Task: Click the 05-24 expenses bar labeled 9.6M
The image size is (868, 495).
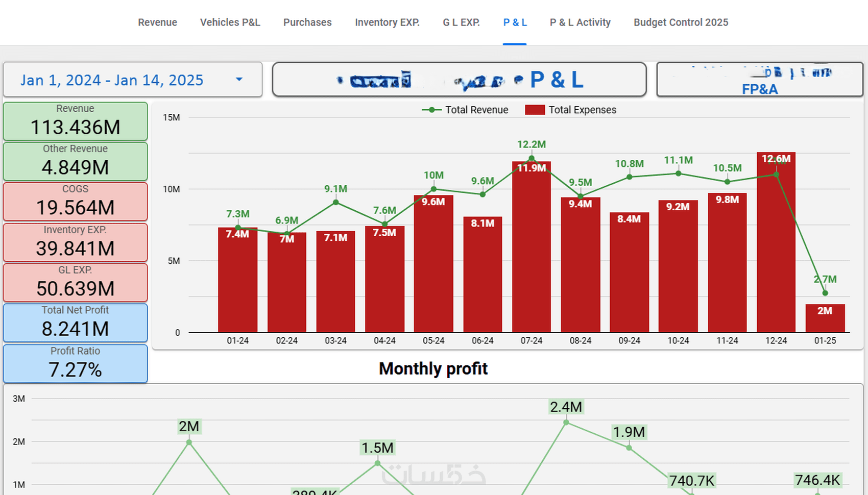Action: [x=433, y=264]
